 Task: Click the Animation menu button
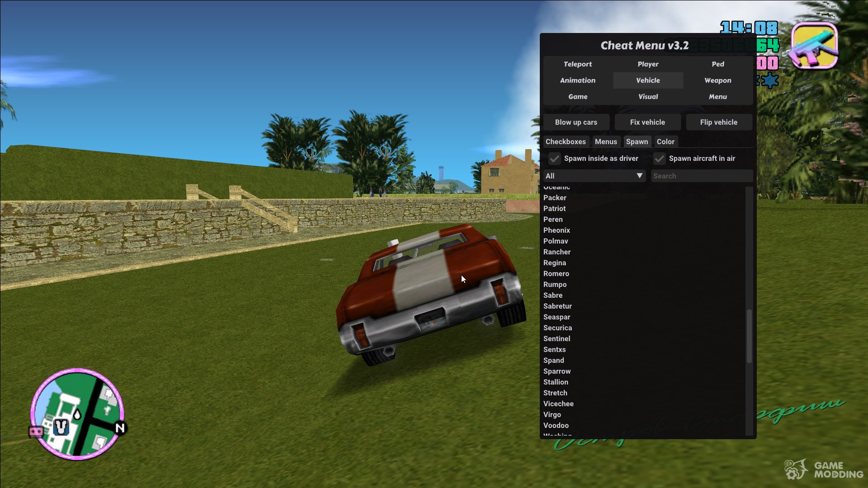(x=577, y=80)
